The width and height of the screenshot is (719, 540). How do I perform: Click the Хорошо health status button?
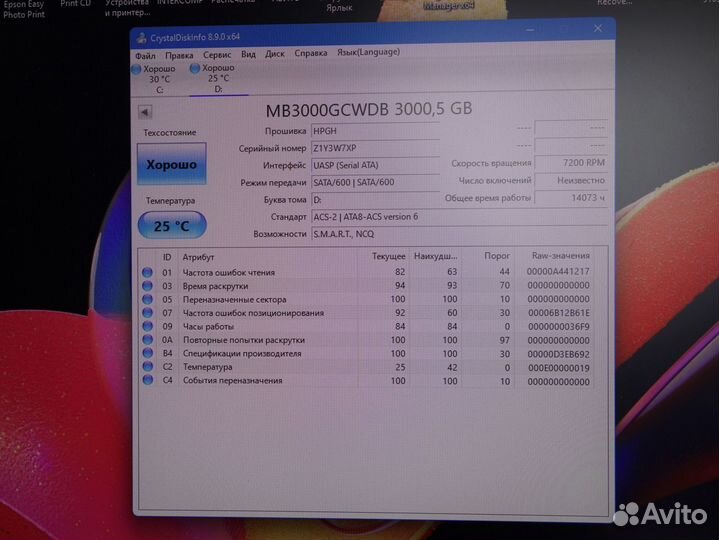point(171,164)
